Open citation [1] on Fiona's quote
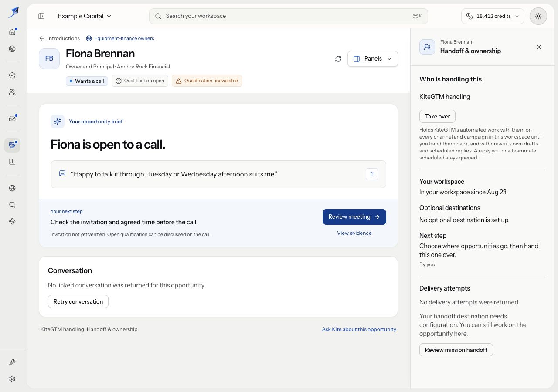This screenshot has height=392, width=558. (372, 174)
